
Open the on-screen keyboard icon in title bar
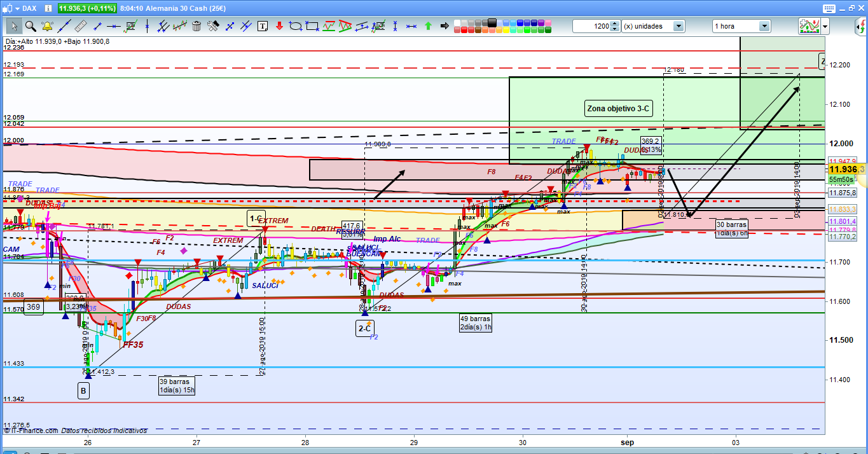click(x=827, y=8)
